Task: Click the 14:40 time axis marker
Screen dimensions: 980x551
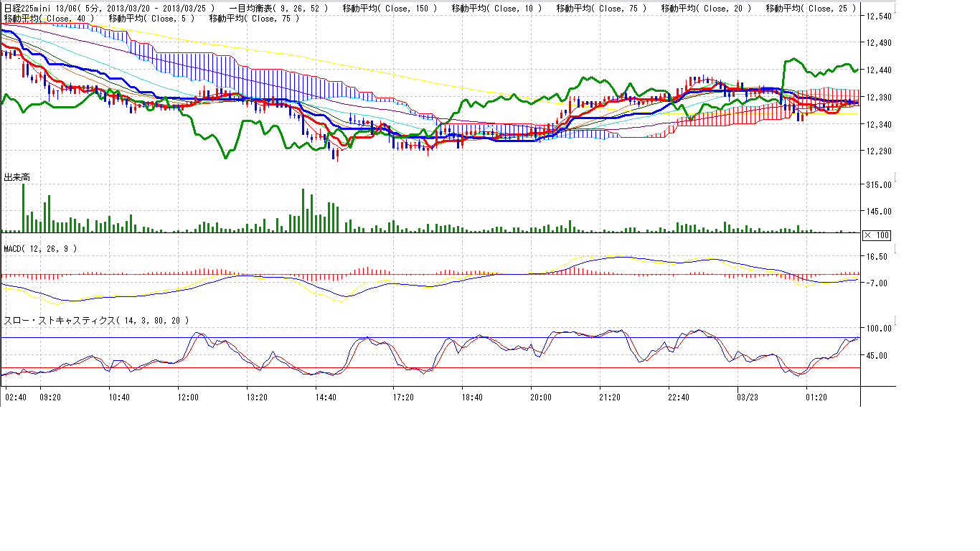Action: pos(326,396)
